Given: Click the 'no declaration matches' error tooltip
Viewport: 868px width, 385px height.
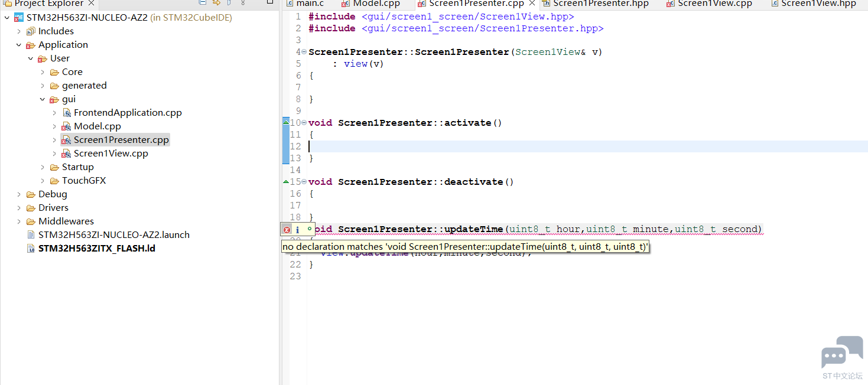Looking at the screenshot, I should click(x=465, y=247).
